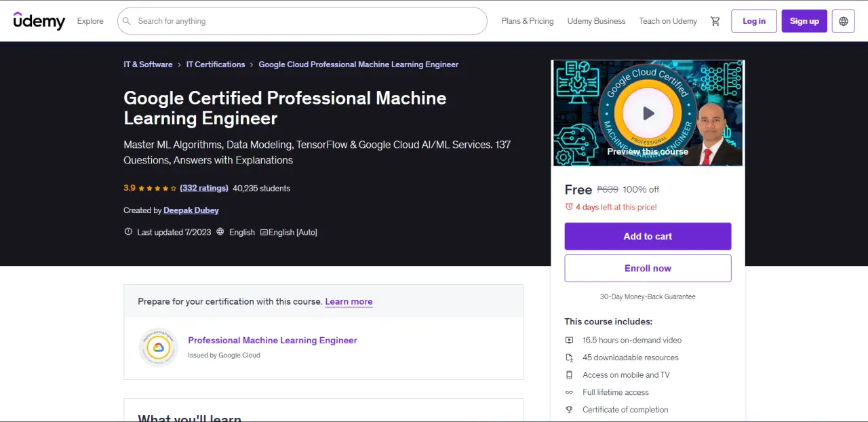Click '16.5 hours on-demand video' text
This screenshot has width=868, height=422.
tap(632, 340)
